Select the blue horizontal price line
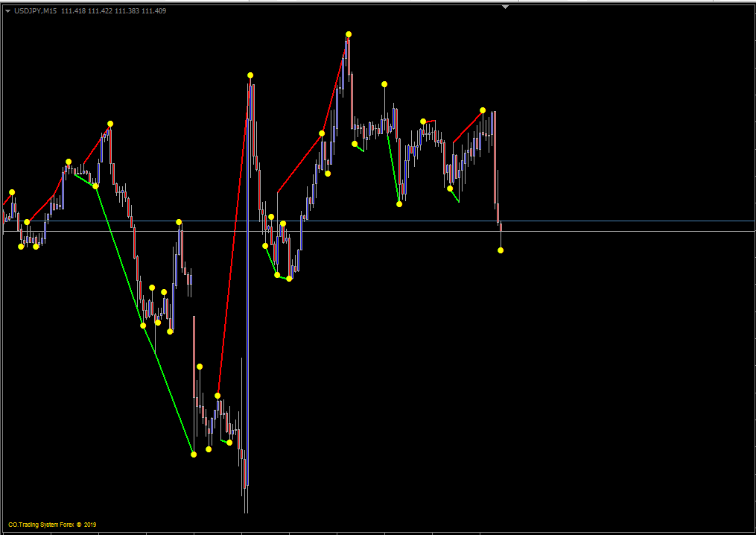 378,221
